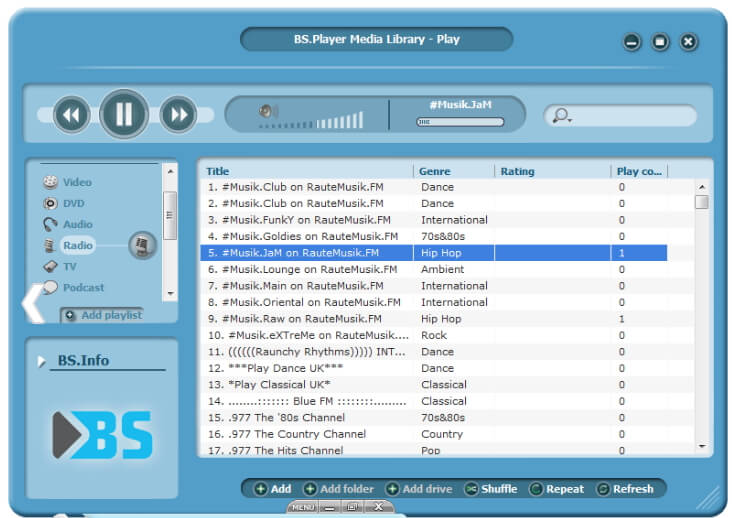This screenshot has height=518, width=732.
Task: Click the rewind playback button
Action: [x=71, y=114]
